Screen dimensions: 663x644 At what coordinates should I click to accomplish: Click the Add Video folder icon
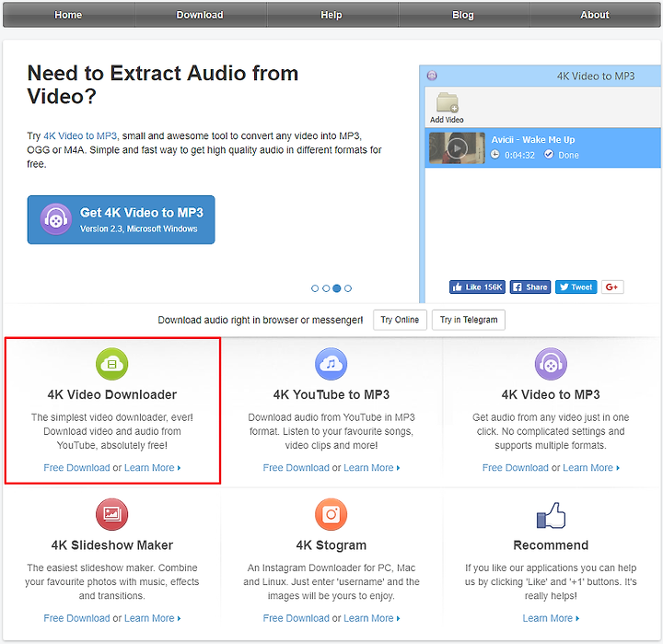(x=447, y=103)
